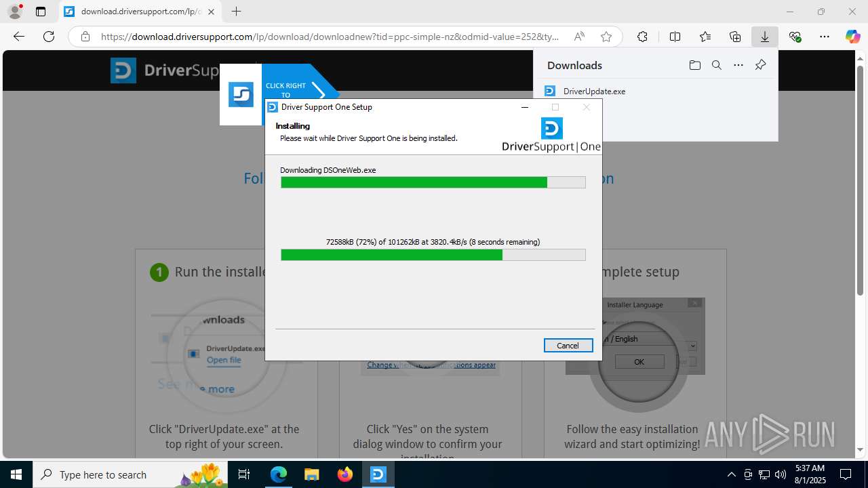Toggle the Downloads toolbar button
868x488 pixels.
(x=764, y=37)
